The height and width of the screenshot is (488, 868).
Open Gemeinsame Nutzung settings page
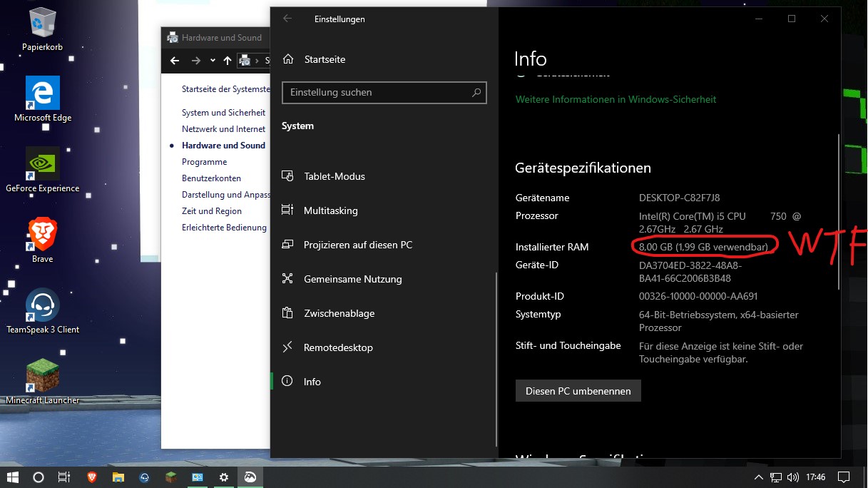click(x=352, y=279)
